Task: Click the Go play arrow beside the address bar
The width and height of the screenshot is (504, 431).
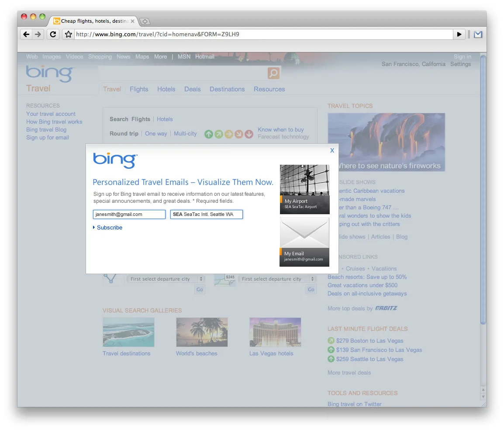Action: click(459, 34)
